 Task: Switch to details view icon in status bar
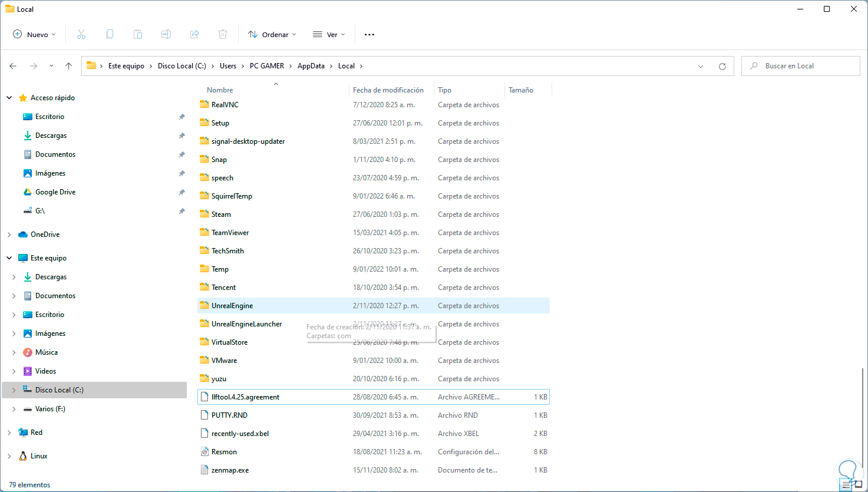847,485
